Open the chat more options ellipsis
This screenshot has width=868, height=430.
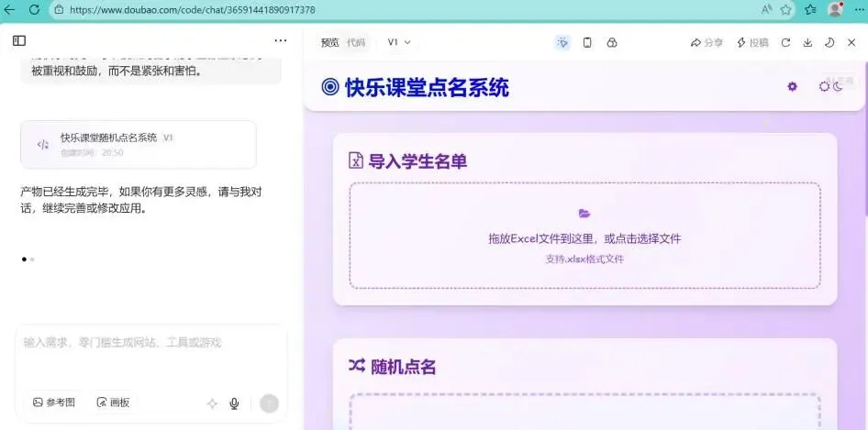point(281,40)
